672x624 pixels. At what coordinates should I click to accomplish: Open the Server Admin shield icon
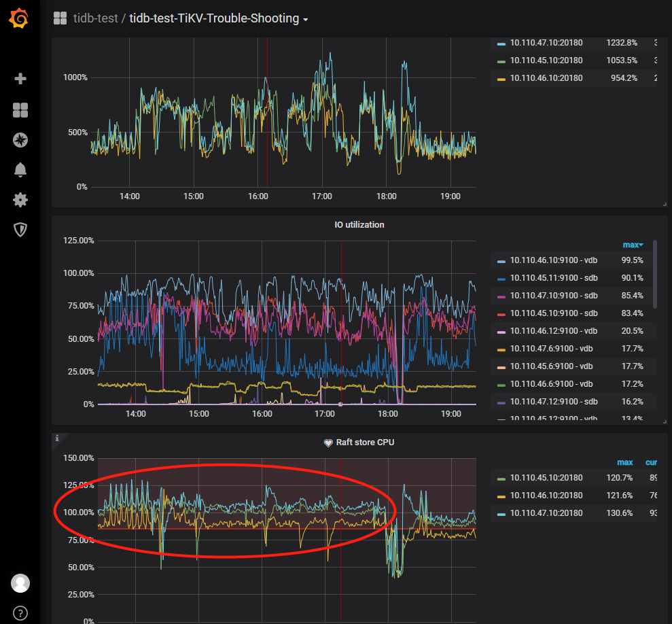point(20,230)
